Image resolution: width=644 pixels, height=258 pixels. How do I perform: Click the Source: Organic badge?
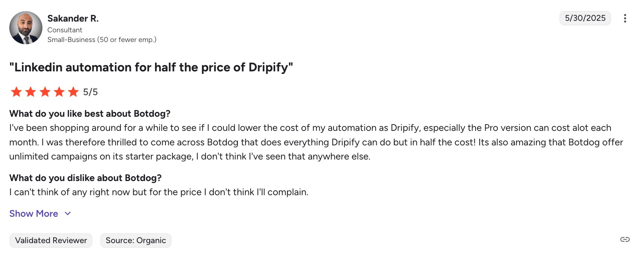point(136,241)
